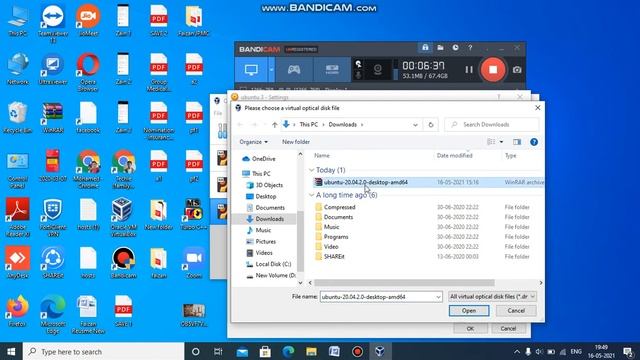Refresh the Downloads folder listing
The image size is (640, 360).
[x=431, y=124]
